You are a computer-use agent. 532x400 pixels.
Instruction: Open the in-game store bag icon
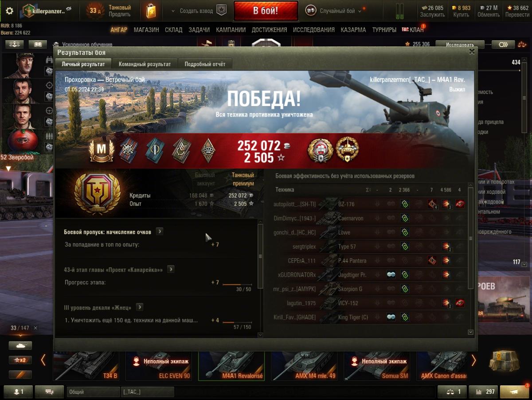[x=151, y=11]
